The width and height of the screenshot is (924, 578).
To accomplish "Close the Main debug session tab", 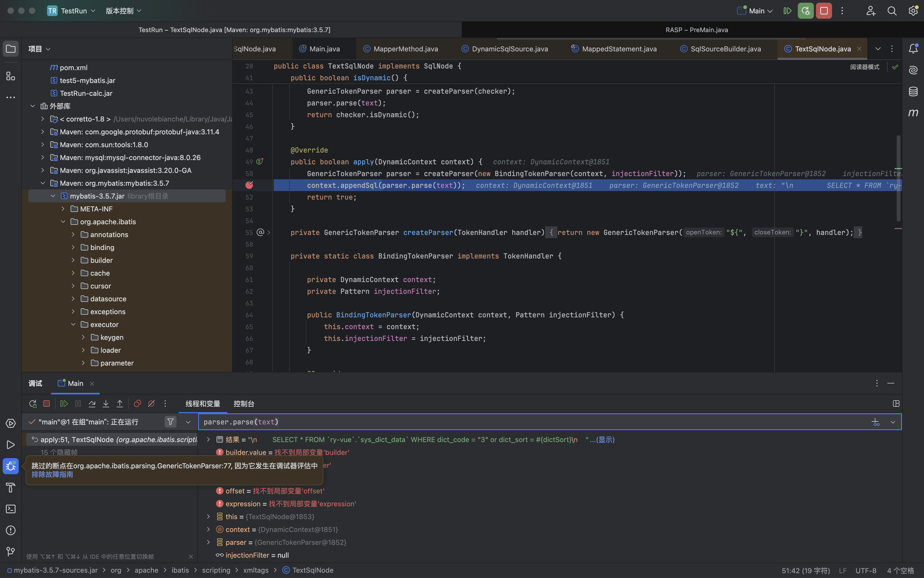I will pyautogui.click(x=92, y=383).
